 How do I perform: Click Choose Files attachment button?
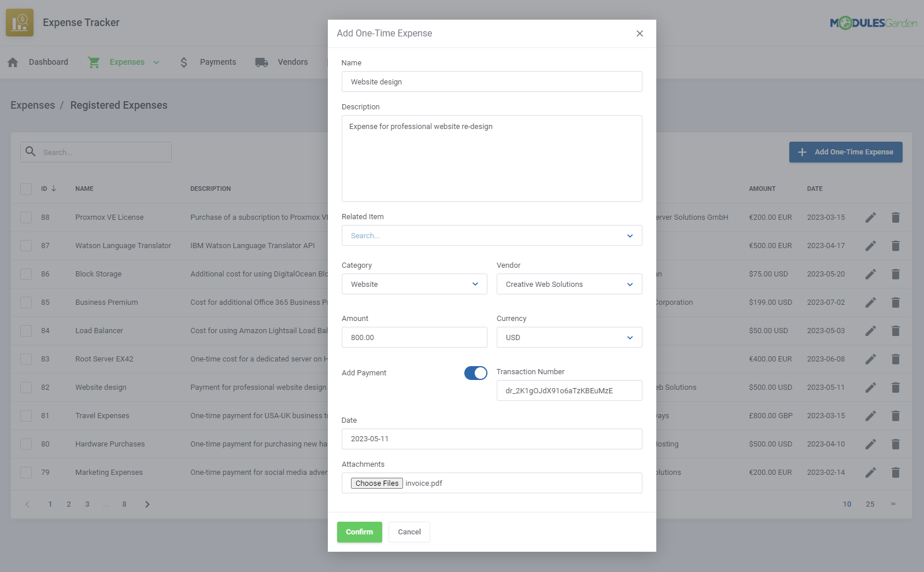click(377, 484)
